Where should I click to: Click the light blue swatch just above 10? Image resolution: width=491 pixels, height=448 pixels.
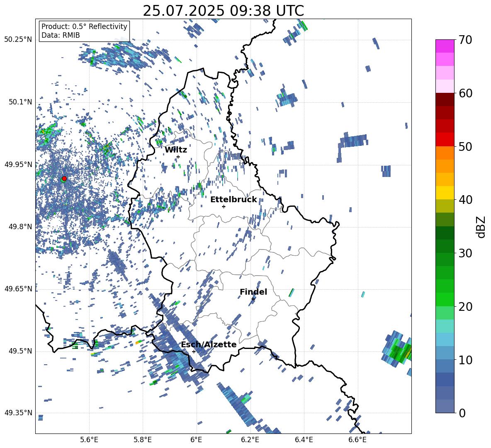[445, 353]
